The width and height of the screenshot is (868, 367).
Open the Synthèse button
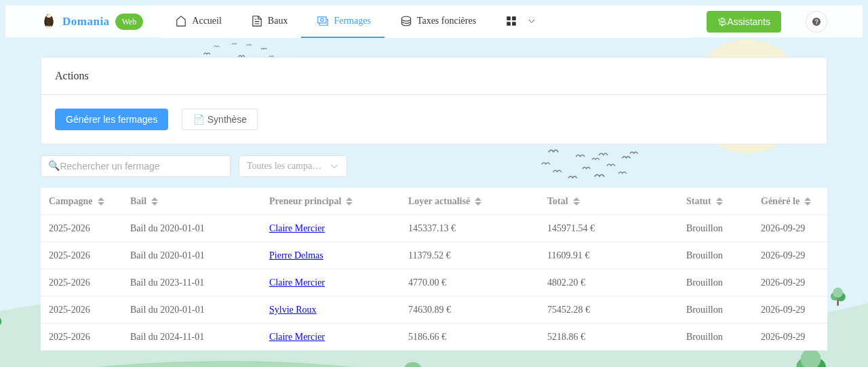coord(220,119)
